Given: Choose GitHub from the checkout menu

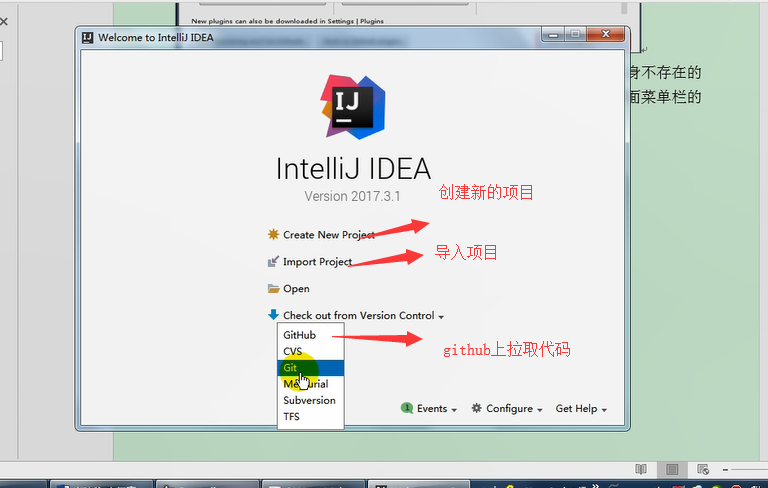Looking at the screenshot, I should pos(311,335).
